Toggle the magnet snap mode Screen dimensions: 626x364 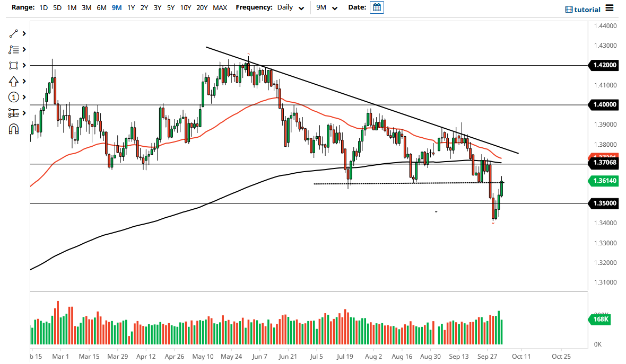pos(14,129)
